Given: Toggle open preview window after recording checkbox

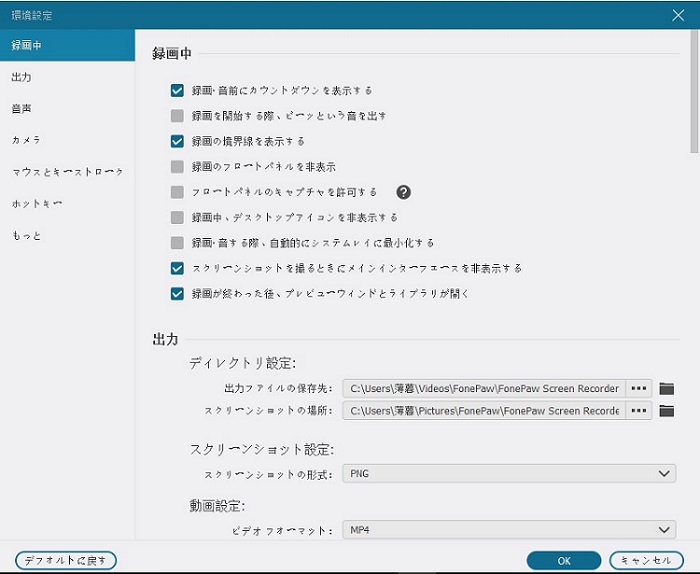Looking at the screenshot, I should 177,294.
